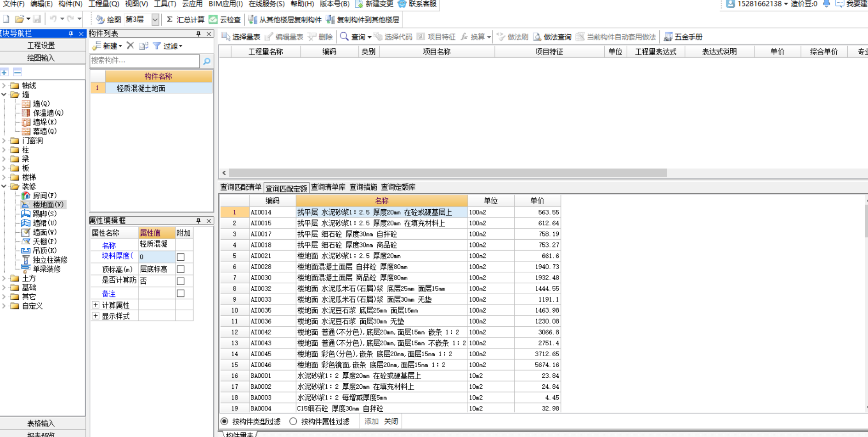Switch to 查询定额库 tab
The image size is (868, 437).
tap(398, 187)
